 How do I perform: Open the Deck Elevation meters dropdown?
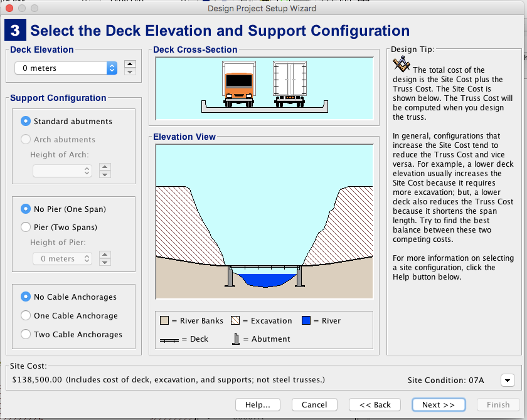[x=66, y=68]
